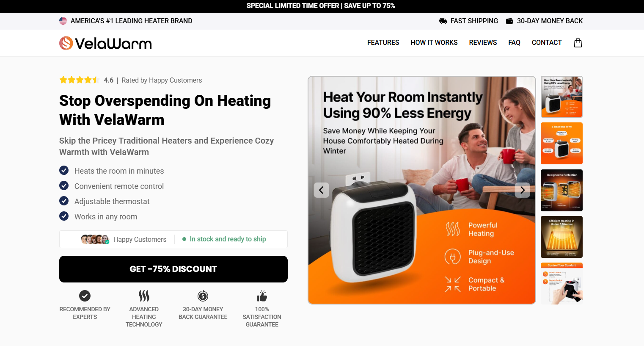Screen dimensions: 644x346
Task: Click GET -75% DISCOUNT button
Action: (x=173, y=269)
